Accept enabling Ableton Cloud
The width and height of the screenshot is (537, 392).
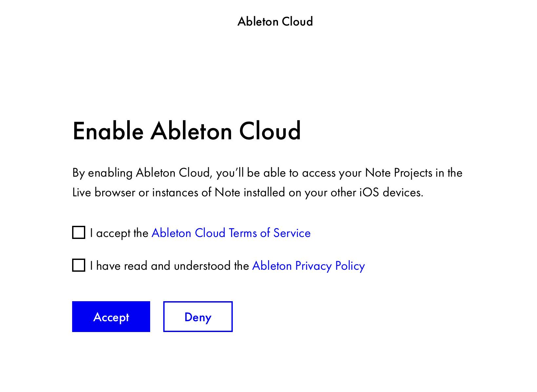(111, 317)
